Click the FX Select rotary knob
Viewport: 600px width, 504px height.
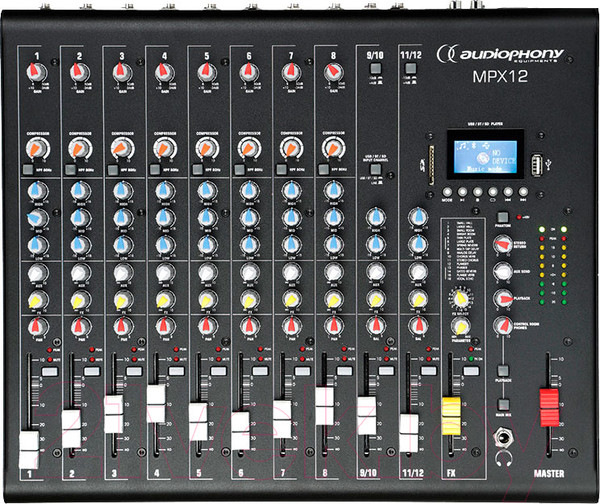pos(461,297)
